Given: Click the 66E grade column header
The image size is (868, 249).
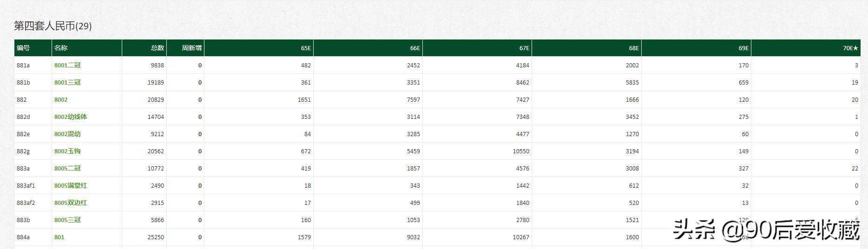Looking at the screenshot, I should point(415,48).
